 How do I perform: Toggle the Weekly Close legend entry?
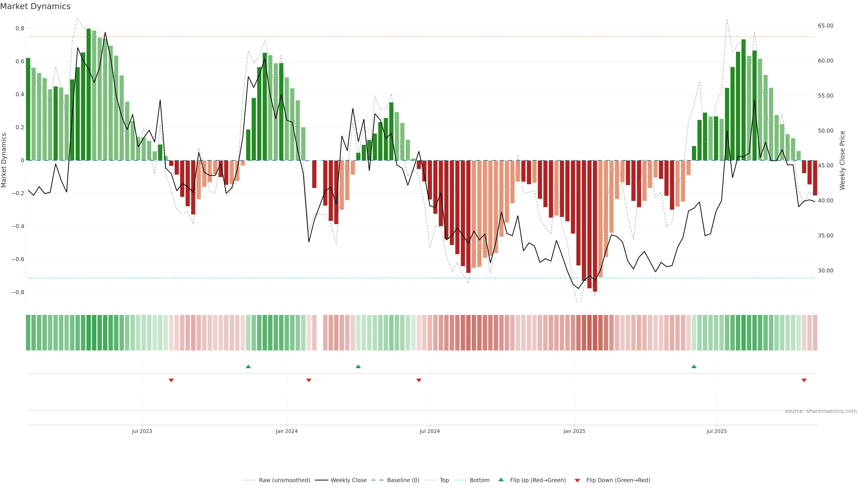348,480
